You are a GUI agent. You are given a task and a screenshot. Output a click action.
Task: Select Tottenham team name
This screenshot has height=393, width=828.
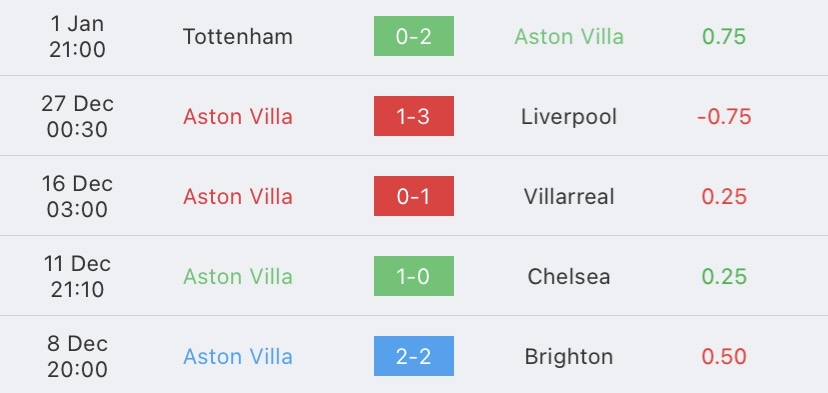(238, 36)
